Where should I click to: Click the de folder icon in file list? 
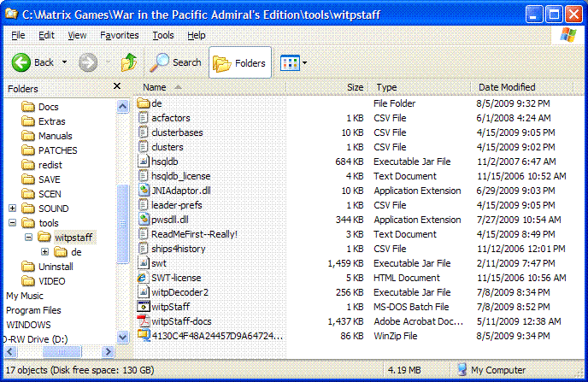(144, 103)
